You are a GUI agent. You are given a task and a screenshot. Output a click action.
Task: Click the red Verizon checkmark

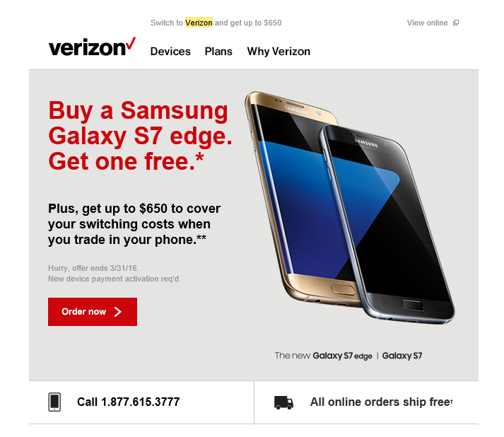(131, 43)
